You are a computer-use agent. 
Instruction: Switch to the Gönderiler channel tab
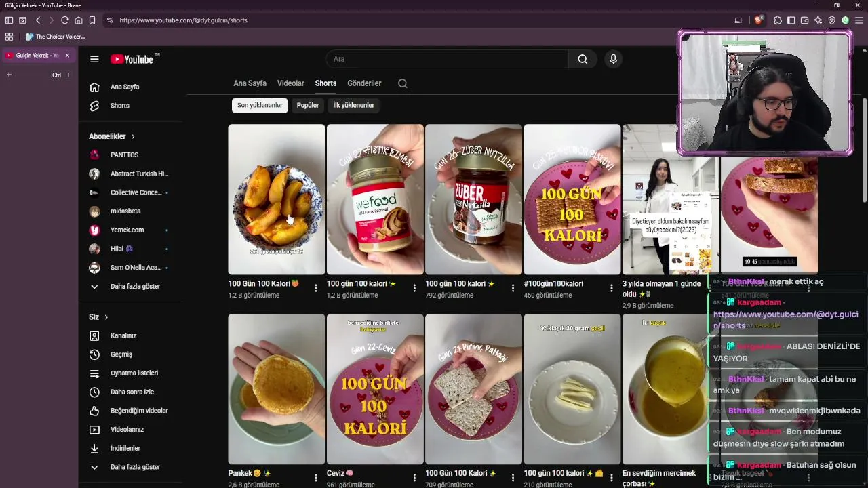[364, 83]
